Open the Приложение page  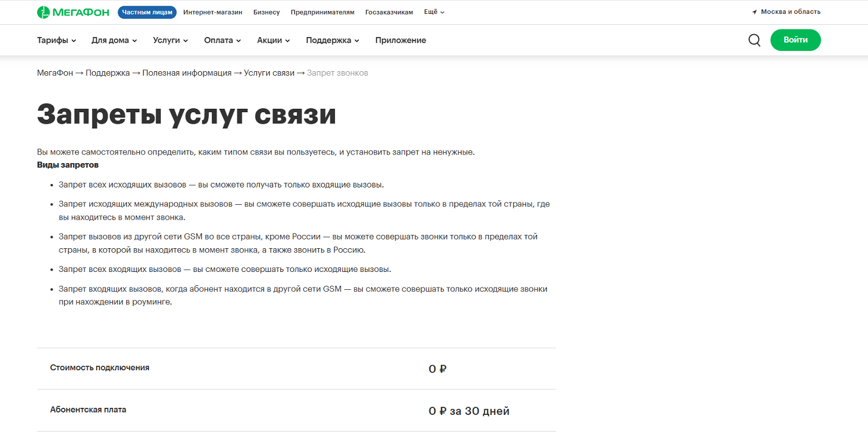coord(400,40)
